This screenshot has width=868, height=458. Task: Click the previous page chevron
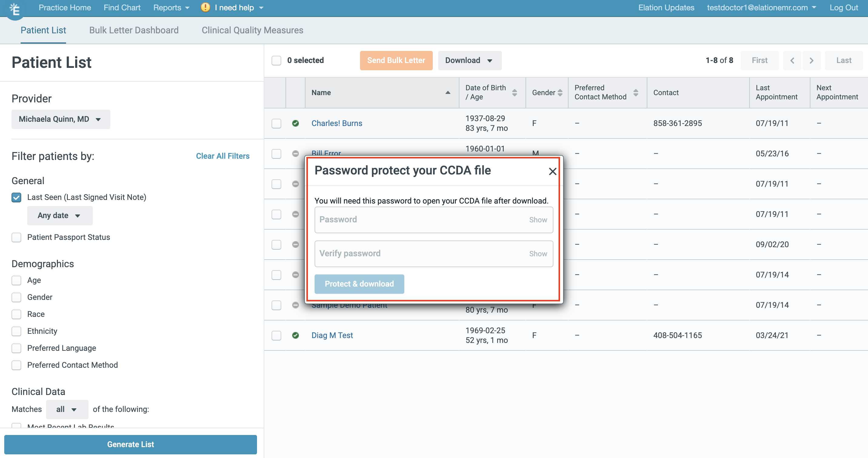click(x=792, y=60)
